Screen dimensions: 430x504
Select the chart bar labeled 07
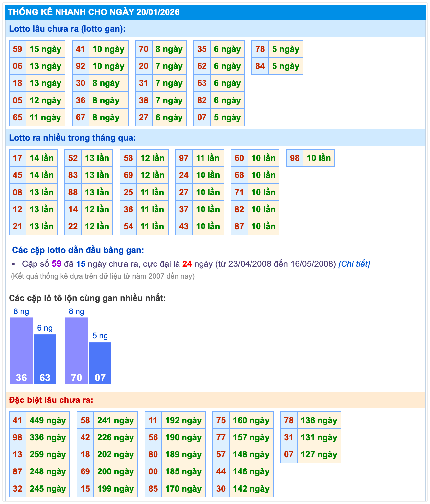click(x=100, y=363)
